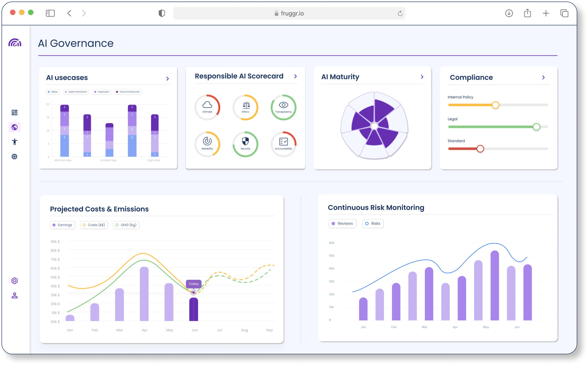The width and height of the screenshot is (588, 365).
Task: Select the Security shield gauge
Action: coord(245,144)
